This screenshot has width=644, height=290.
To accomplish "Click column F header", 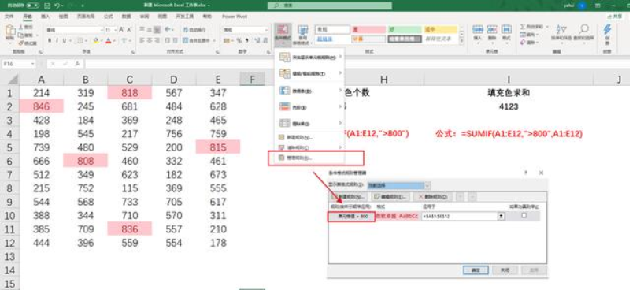I will (x=252, y=80).
